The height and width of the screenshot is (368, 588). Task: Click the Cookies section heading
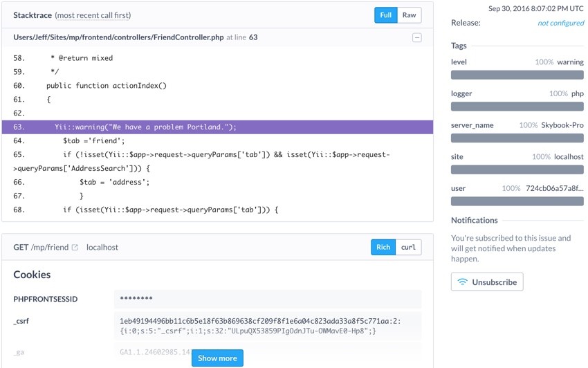32,275
